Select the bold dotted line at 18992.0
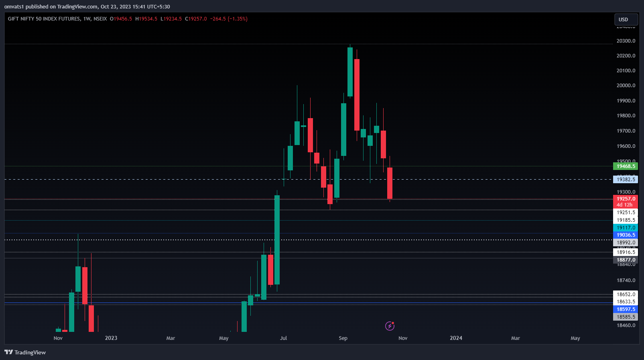Image resolution: width=644 pixels, height=360 pixels. click(309, 240)
